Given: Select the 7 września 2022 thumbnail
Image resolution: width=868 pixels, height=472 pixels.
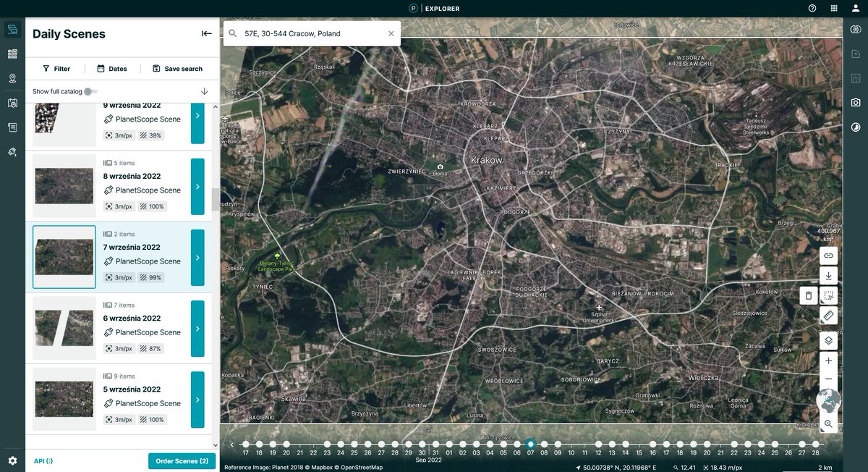Looking at the screenshot, I should tap(64, 257).
